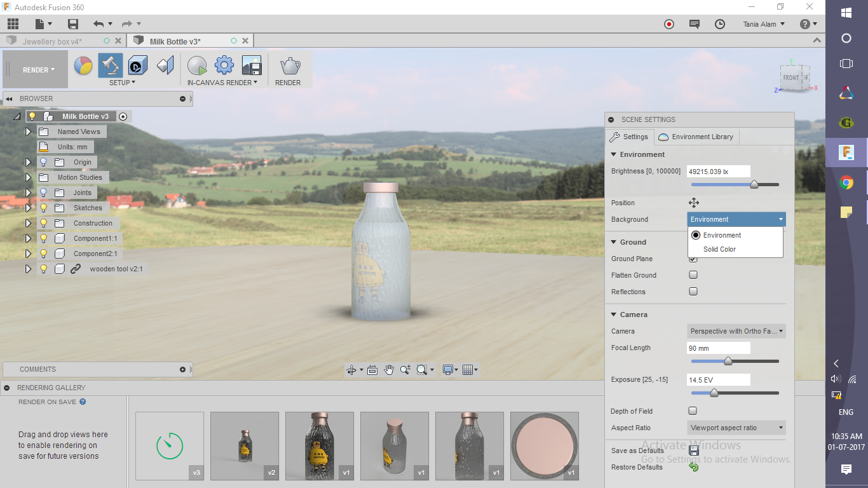Image resolution: width=868 pixels, height=488 pixels.
Task: Adjust the Exposure slider handle
Action: pyautogui.click(x=714, y=393)
